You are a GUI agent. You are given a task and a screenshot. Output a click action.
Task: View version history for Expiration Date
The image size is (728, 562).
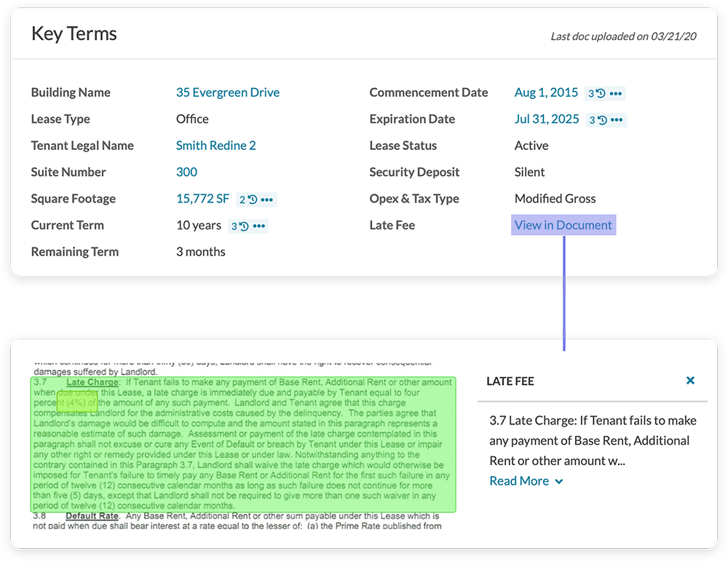(x=598, y=120)
